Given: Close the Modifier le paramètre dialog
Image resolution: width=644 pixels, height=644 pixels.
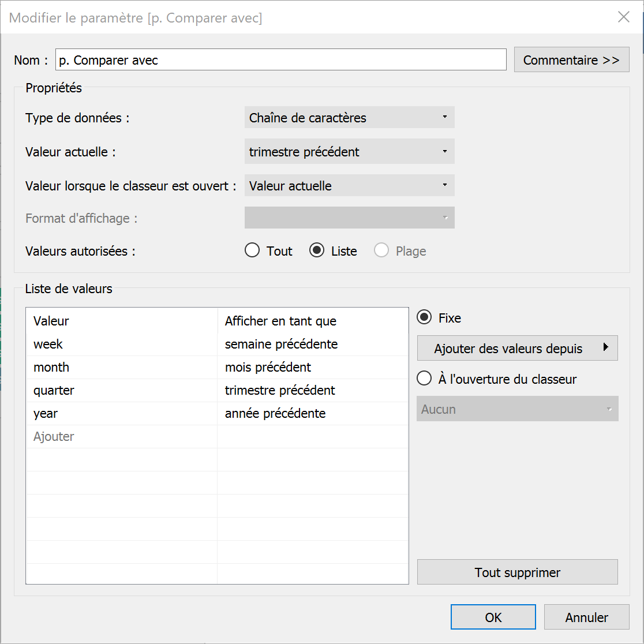Looking at the screenshot, I should coord(623,17).
